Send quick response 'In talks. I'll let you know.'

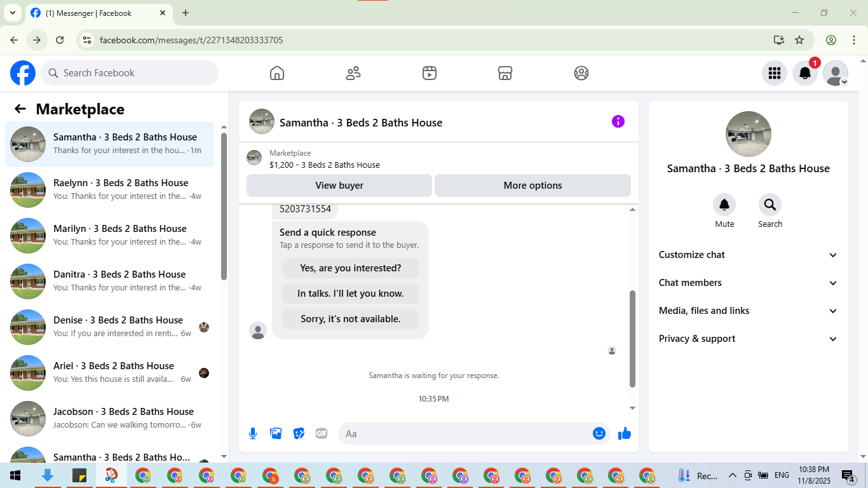point(351,294)
